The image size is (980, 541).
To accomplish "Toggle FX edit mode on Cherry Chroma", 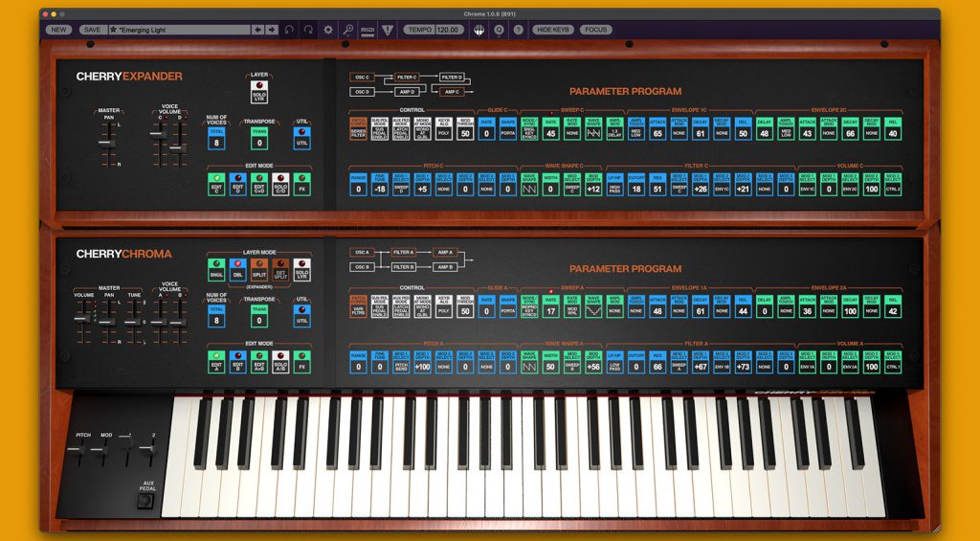I will click(301, 364).
